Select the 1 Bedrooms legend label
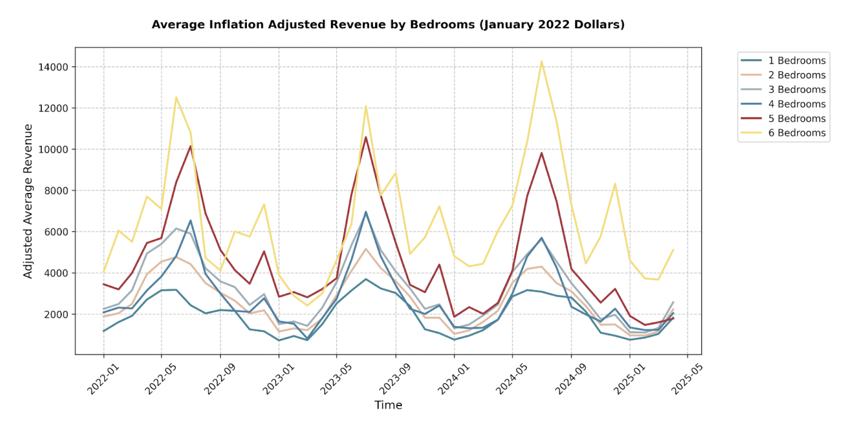The image size is (868, 424). click(797, 60)
